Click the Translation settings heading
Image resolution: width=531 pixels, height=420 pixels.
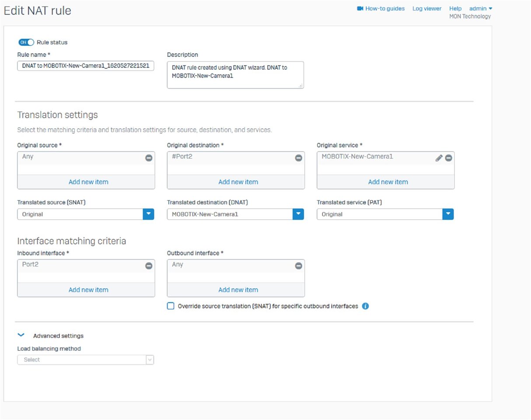[57, 115]
